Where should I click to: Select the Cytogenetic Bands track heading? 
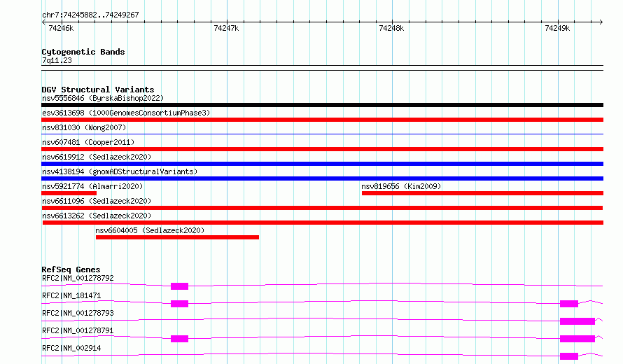[83, 52]
